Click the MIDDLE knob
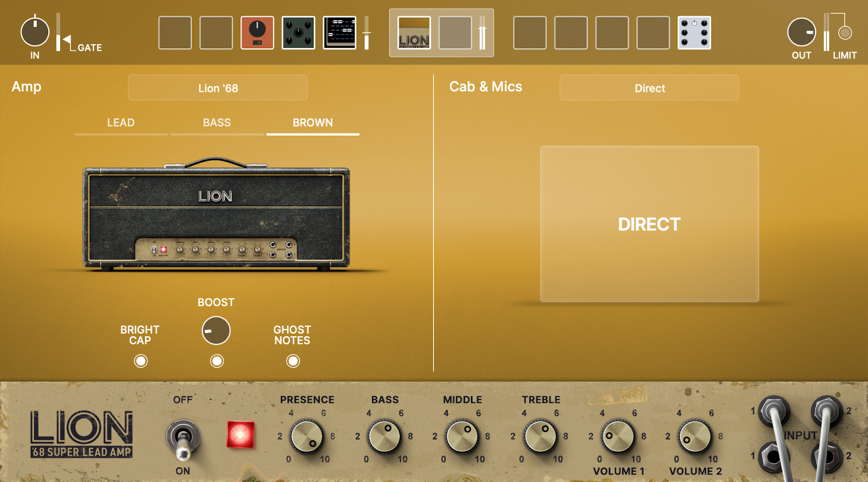The image size is (868, 482). click(x=462, y=436)
